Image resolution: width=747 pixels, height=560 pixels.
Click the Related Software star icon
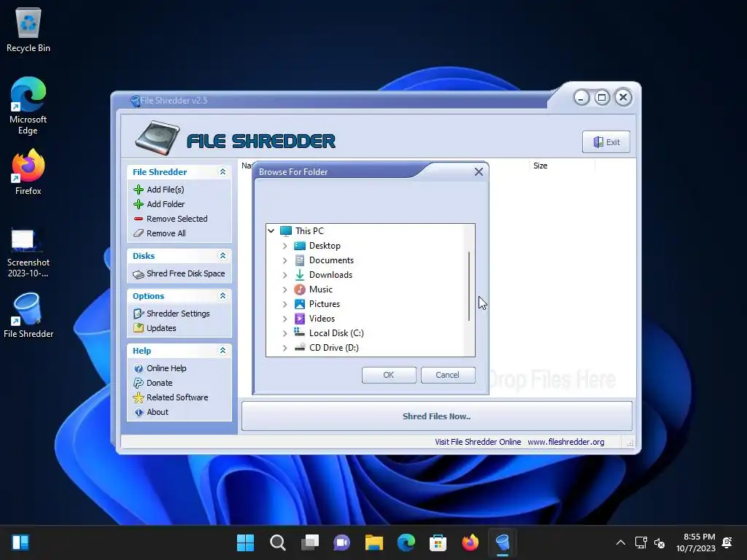click(x=139, y=397)
